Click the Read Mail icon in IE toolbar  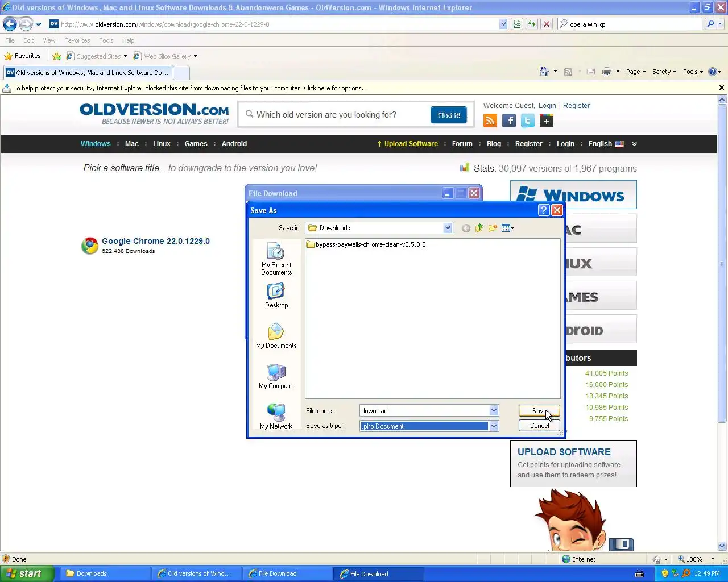coord(591,72)
